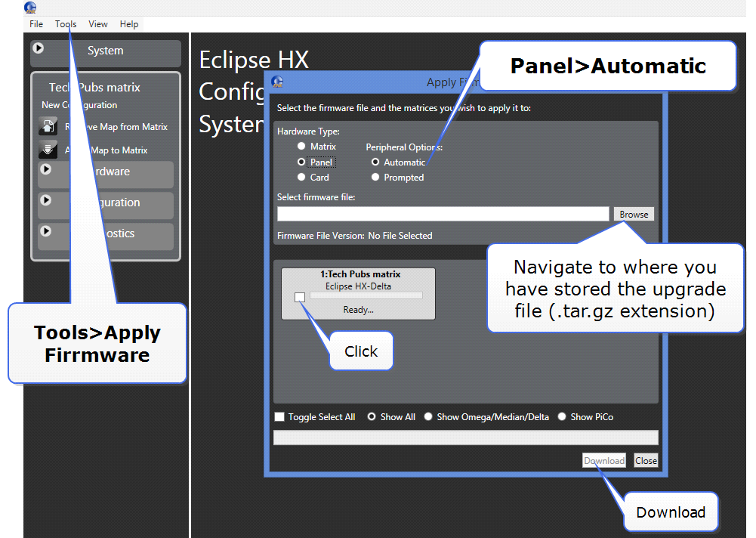Choose the Prompted peripheral option

pyautogui.click(x=375, y=178)
